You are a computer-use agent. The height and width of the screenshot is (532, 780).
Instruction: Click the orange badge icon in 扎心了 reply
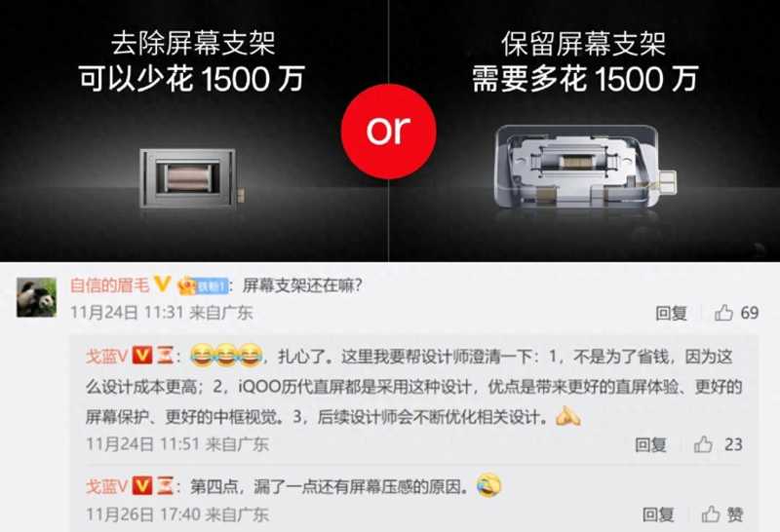(165, 356)
